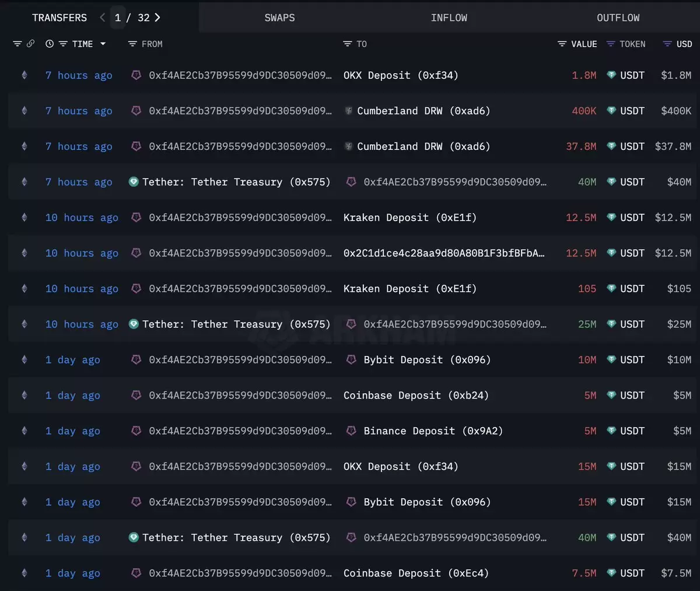Click the entity icon beside Binance Deposit (0x9A2)
Screen dimensions: 700x591
(x=351, y=431)
